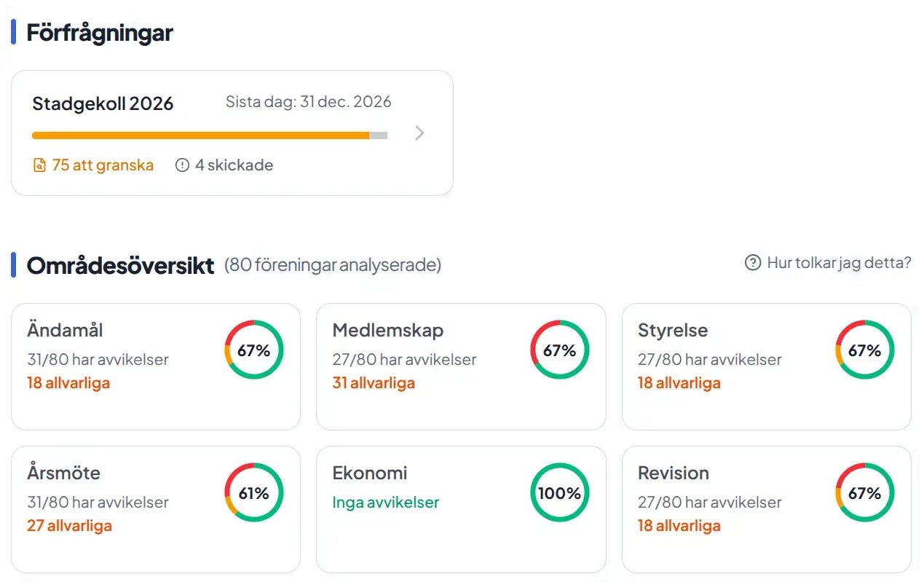The width and height of the screenshot is (924, 582).
Task: Select "18 allvarliga" under Ändamål
Action: tap(68, 382)
